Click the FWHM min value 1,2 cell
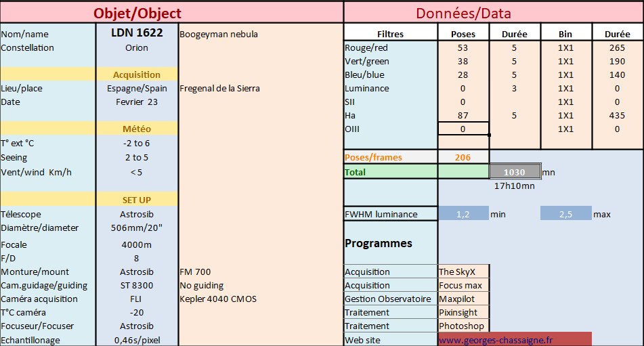The width and height of the screenshot is (644, 346). 463,213
